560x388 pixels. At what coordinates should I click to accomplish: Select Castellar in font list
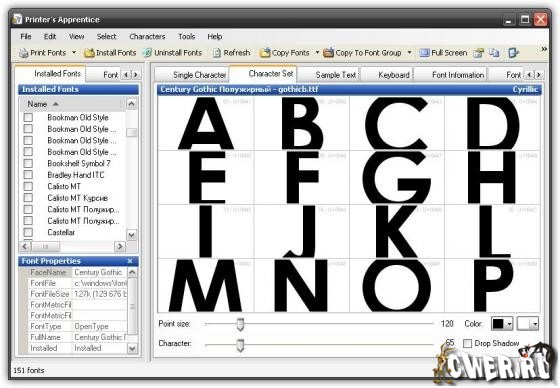point(61,232)
